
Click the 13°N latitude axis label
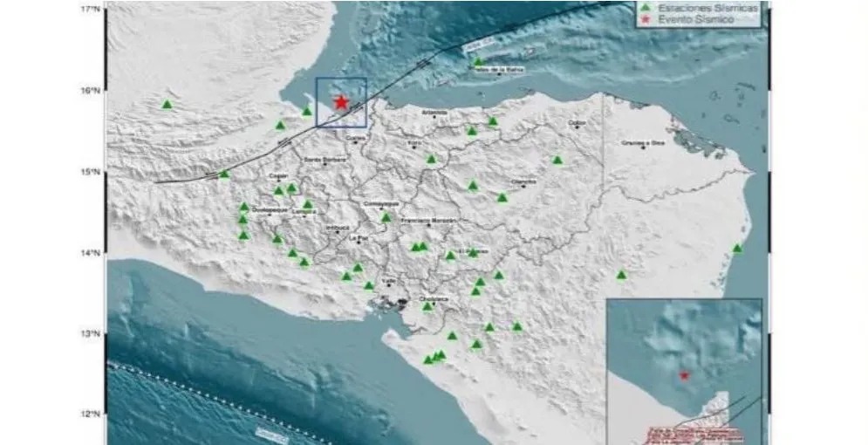coord(92,334)
